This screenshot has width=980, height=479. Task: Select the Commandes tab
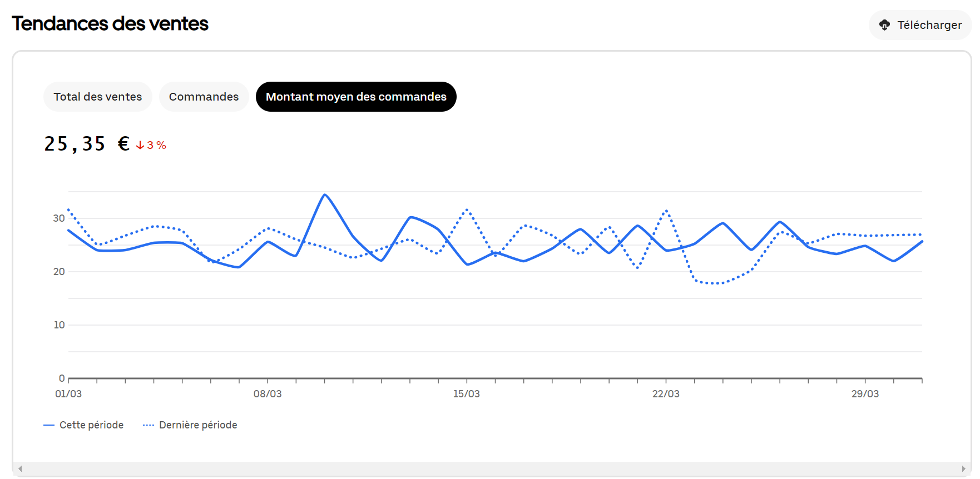204,97
